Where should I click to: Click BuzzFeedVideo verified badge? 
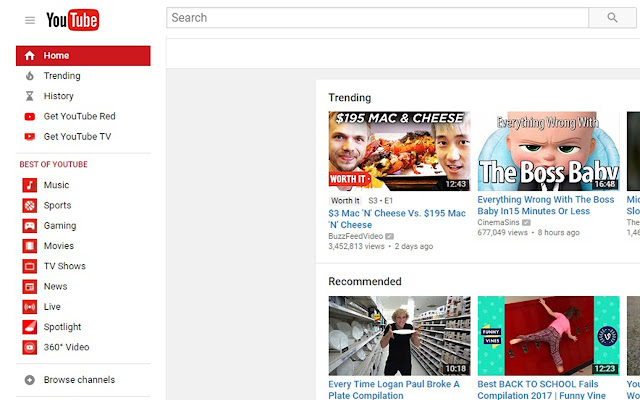coord(389,236)
